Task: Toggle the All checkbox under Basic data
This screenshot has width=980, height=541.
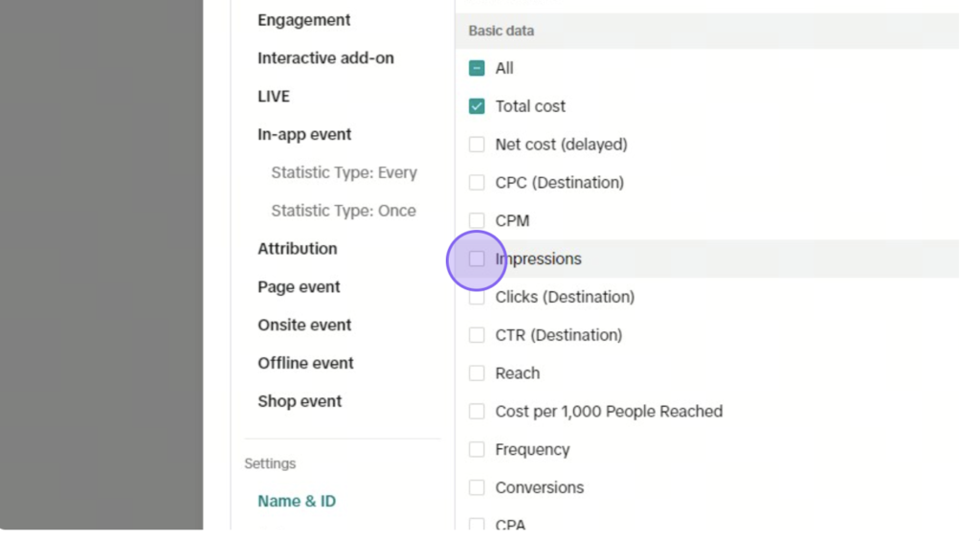Action: point(477,68)
